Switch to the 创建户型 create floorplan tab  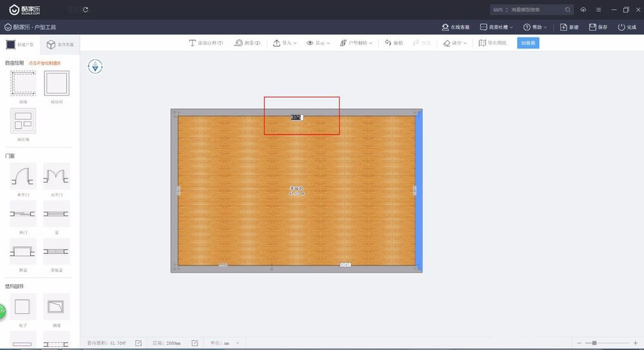point(20,44)
